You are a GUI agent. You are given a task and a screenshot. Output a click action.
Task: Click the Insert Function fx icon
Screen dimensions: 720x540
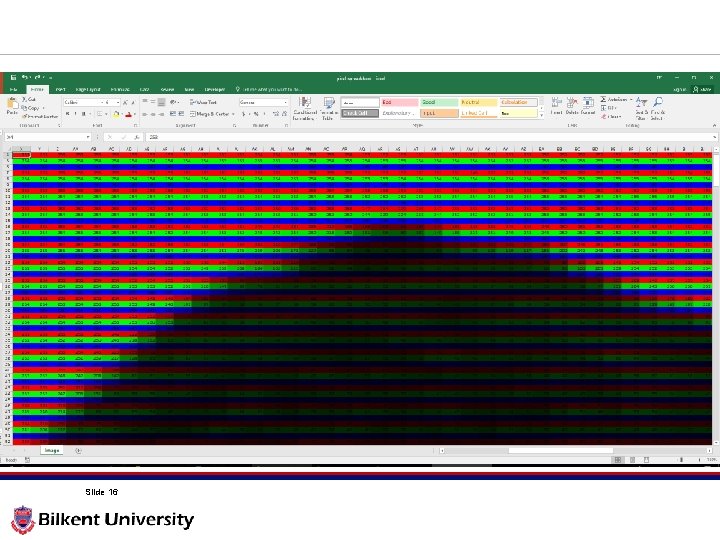point(136,137)
